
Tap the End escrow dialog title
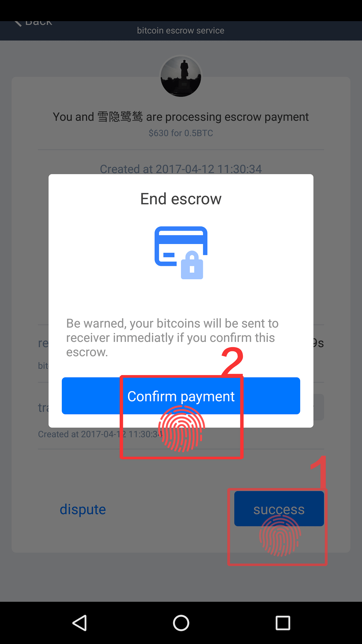click(x=181, y=199)
